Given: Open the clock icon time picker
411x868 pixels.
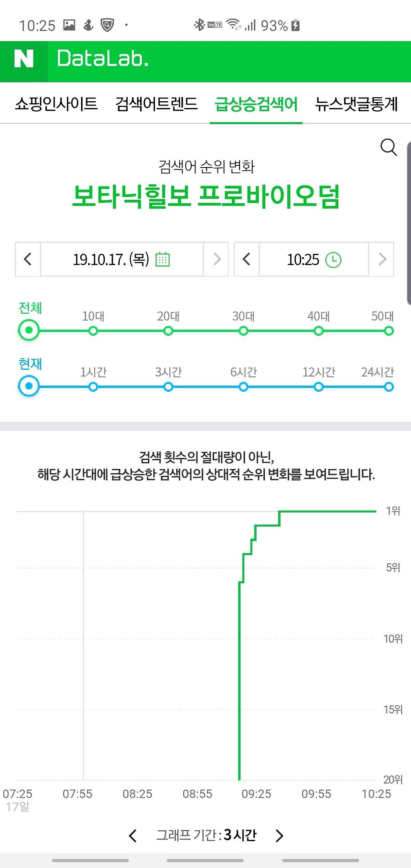Looking at the screenshot, I should 333,260.
